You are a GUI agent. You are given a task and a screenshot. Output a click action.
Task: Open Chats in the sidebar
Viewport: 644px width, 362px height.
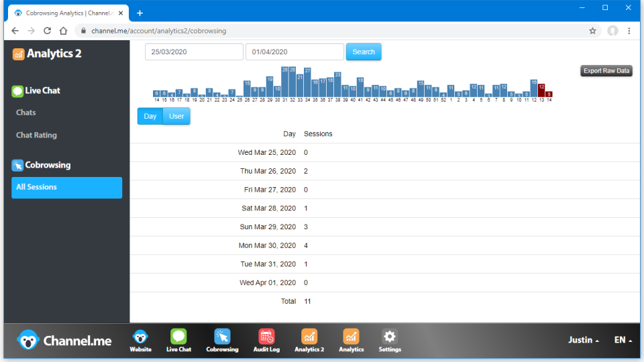26,113
